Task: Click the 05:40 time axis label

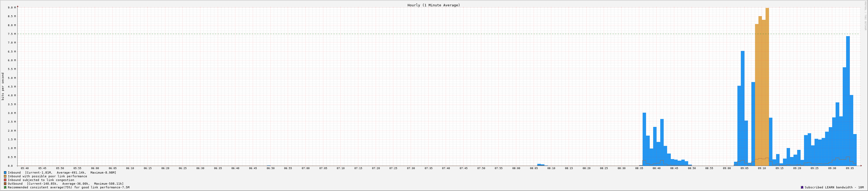Action: point(24,168)
